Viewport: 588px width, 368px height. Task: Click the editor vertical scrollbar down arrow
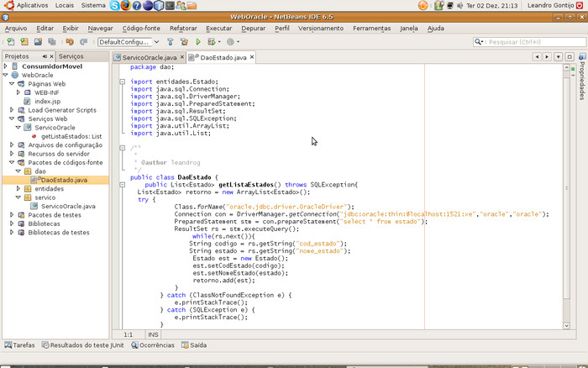pyautogui.click(x=566, y=326)
